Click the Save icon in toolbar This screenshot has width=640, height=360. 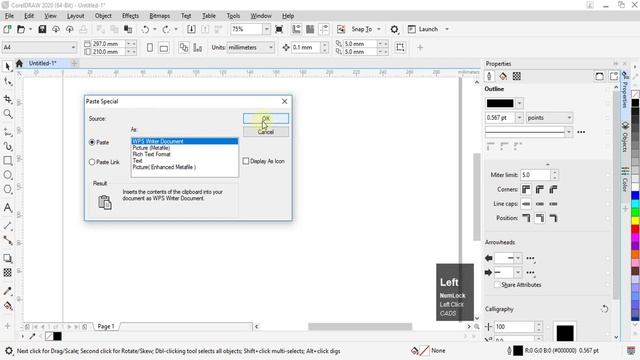pyautogui.click(x=42, y=29)
